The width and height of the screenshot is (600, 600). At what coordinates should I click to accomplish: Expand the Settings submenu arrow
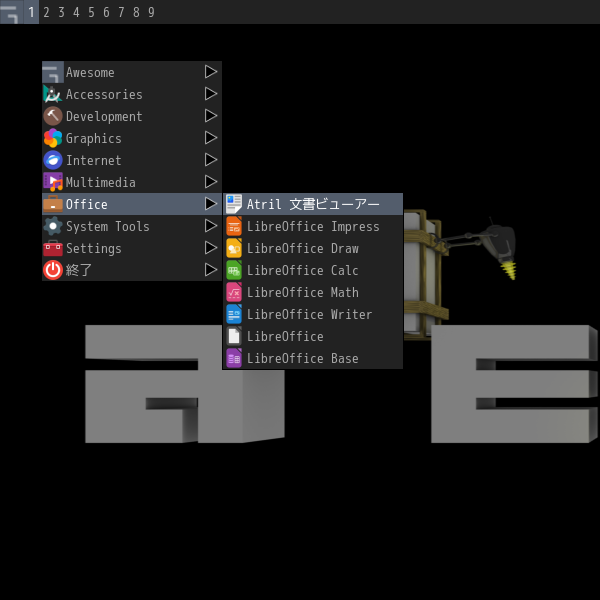211,248
